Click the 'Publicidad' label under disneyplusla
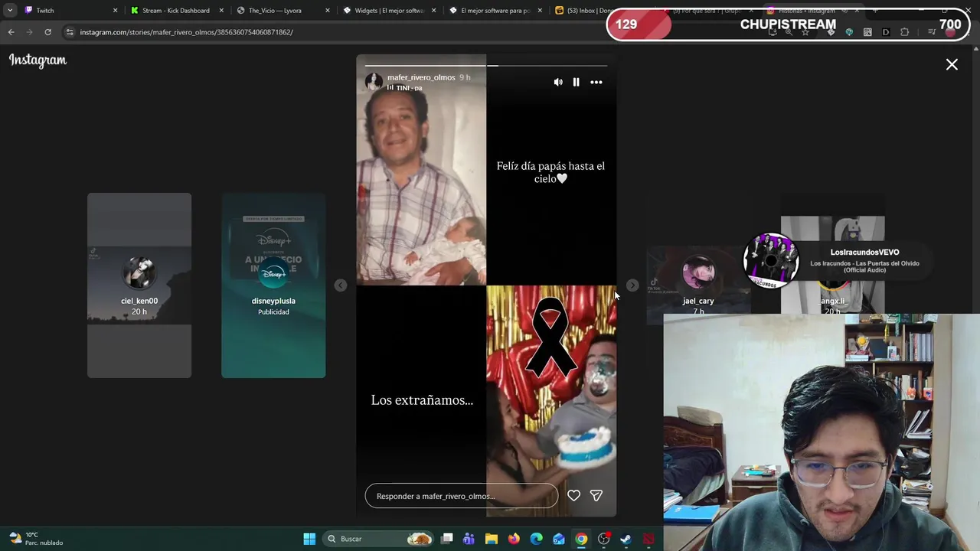The height and width of the screenshot is (551, 980). click(x=273, y=312)
